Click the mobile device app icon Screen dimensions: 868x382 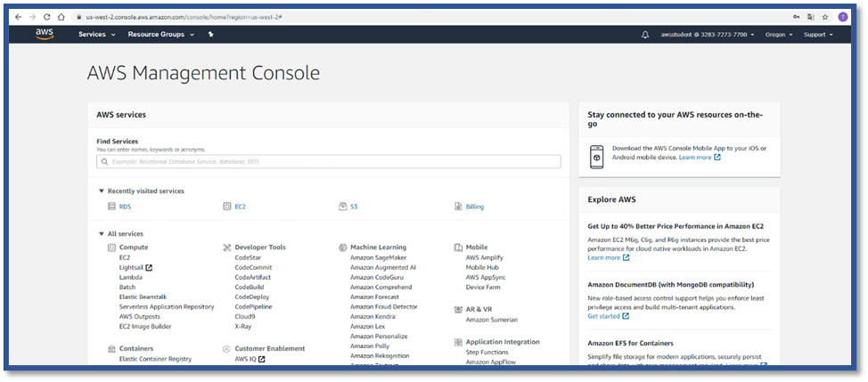click(597, 158)
